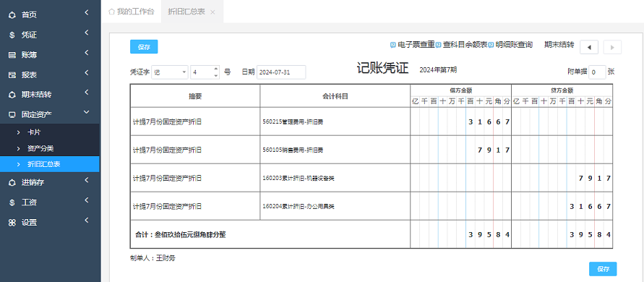The width and height of the screenshot is (644, 282).
Task: Click the 期末结转 sidebar icon
Action: [x=12, y=95]
